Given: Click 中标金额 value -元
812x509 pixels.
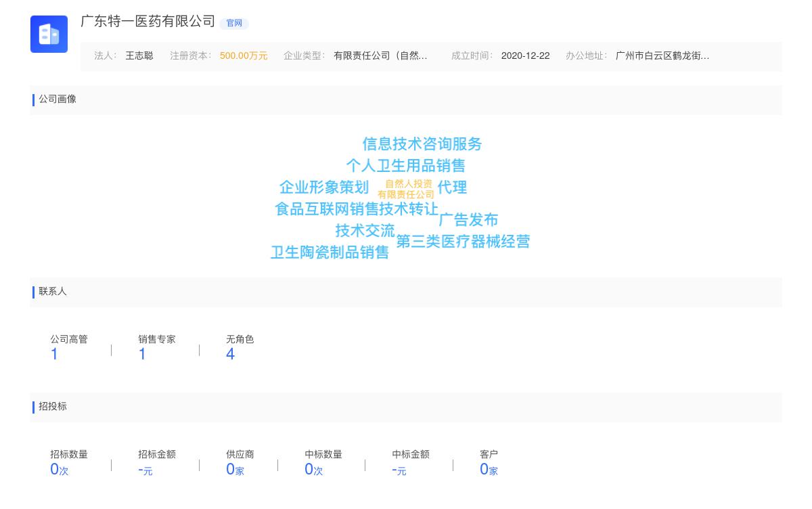Looking at the screenshot, I should [399, 470].
